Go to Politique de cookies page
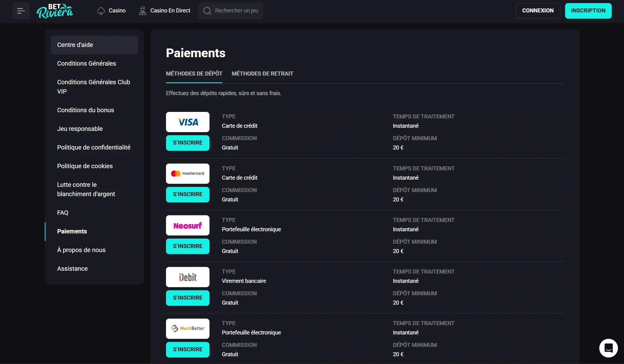Image resolution: width=624 pixels, height=364 pixels. (x=85, y=166)
